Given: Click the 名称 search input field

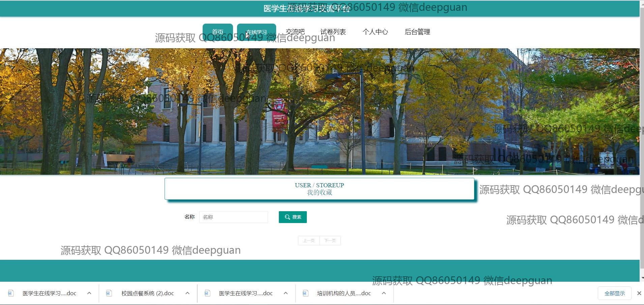Looking at the screenshot, I should pos(233,217).
